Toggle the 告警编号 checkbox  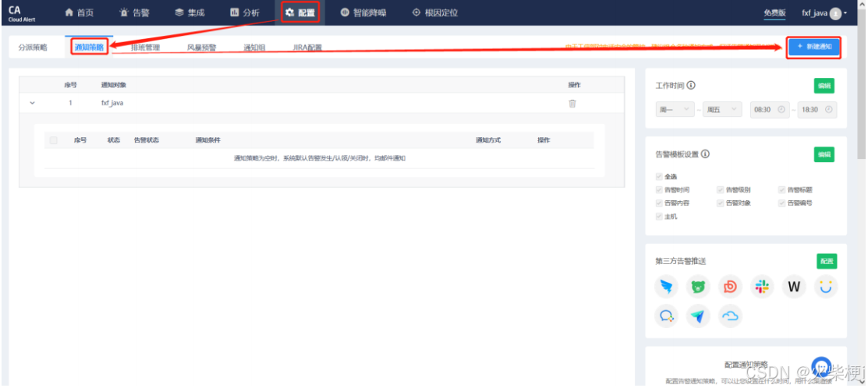[x=781, y=203]
